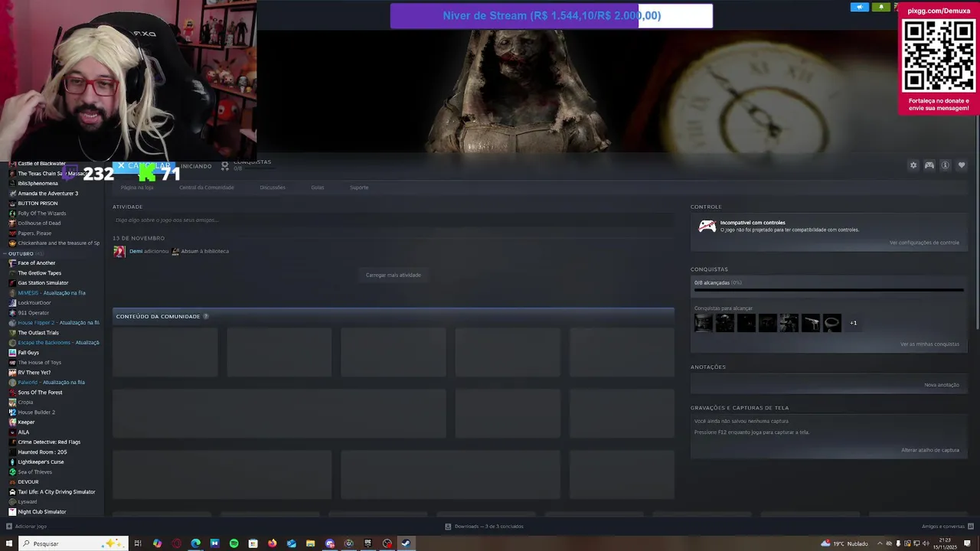Select 911 Operator in library
Image resolution: width=980 pixels, height=551 pixels.
coord(33,313)
